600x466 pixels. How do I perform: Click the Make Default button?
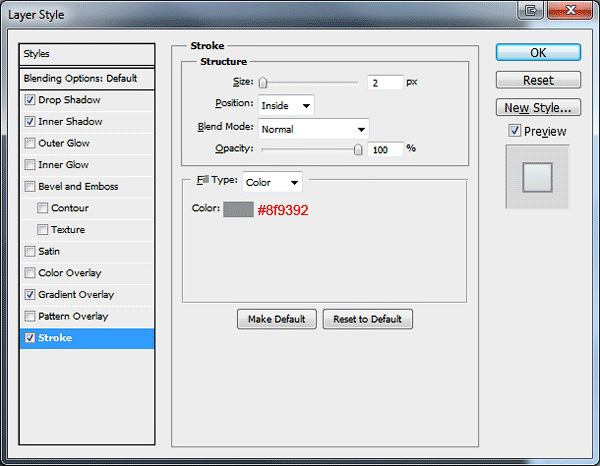277,319
